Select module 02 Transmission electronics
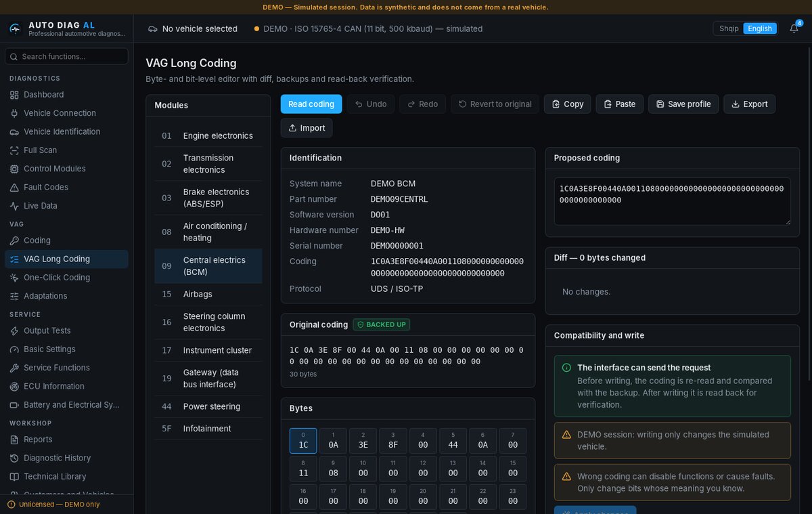 point(208,164)
